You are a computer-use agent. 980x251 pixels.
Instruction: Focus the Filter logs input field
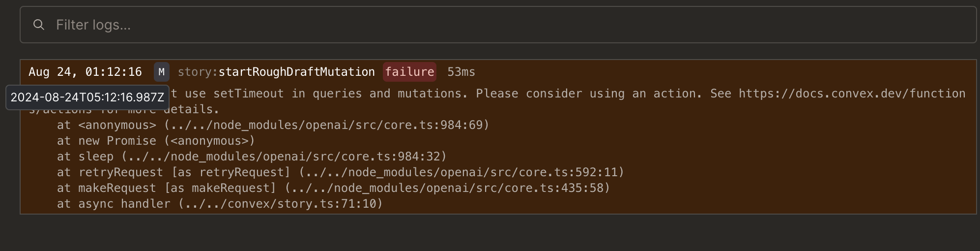click(498, 25)
